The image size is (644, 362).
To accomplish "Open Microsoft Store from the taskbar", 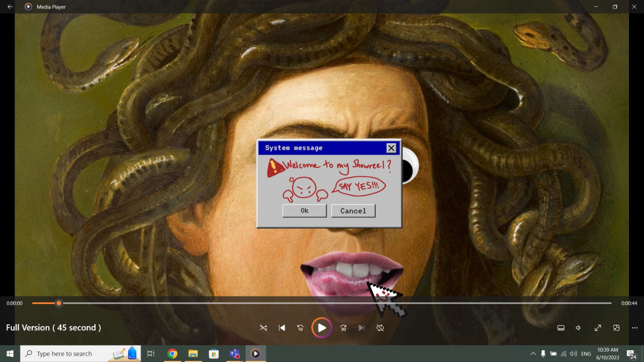I will tap(214, 353).
